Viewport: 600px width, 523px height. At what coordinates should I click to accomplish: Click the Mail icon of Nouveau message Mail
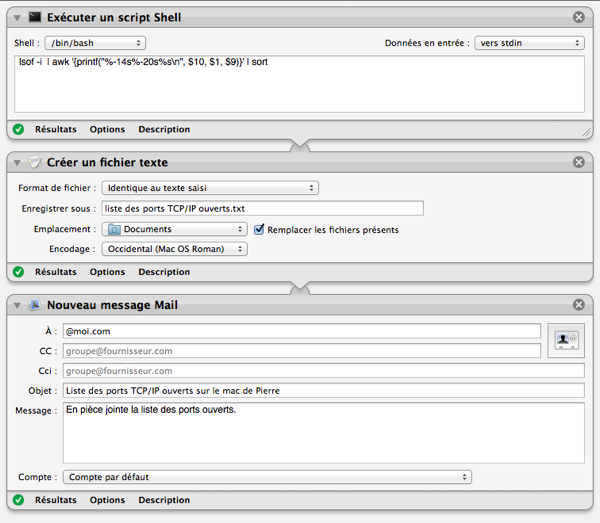click(x=34, y=305)
